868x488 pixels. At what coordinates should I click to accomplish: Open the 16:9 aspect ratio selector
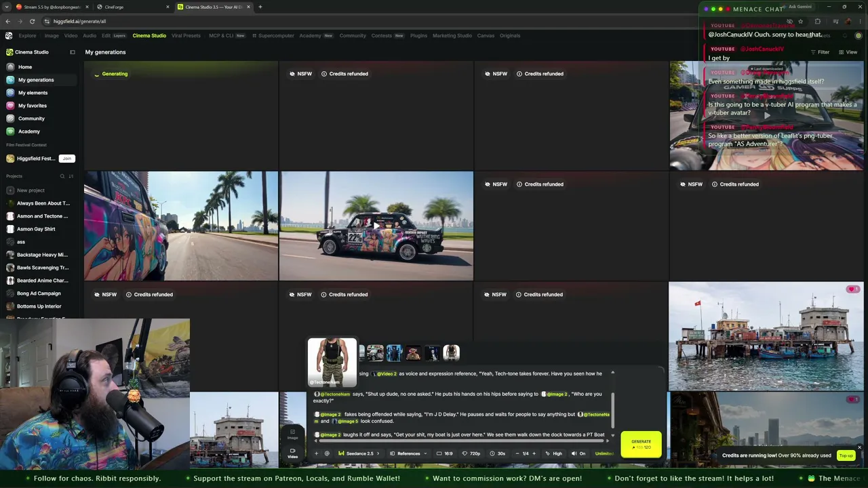[x=445, y=453]
